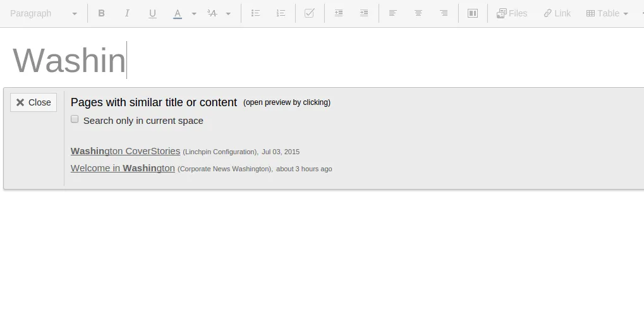Screen dimensions: 644x328
Task: Click the 'about 3 hours ago' timestamp
Action: click(304, 169)
